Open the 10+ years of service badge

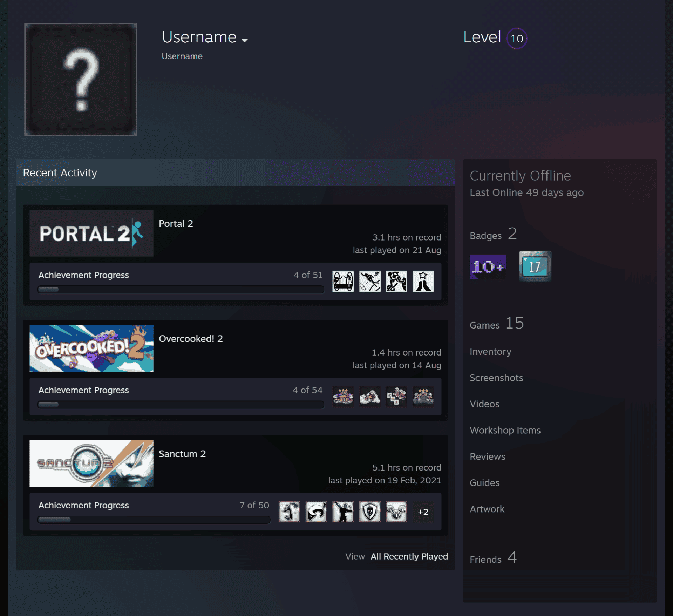pyautogui.click(x=488, y=266)
